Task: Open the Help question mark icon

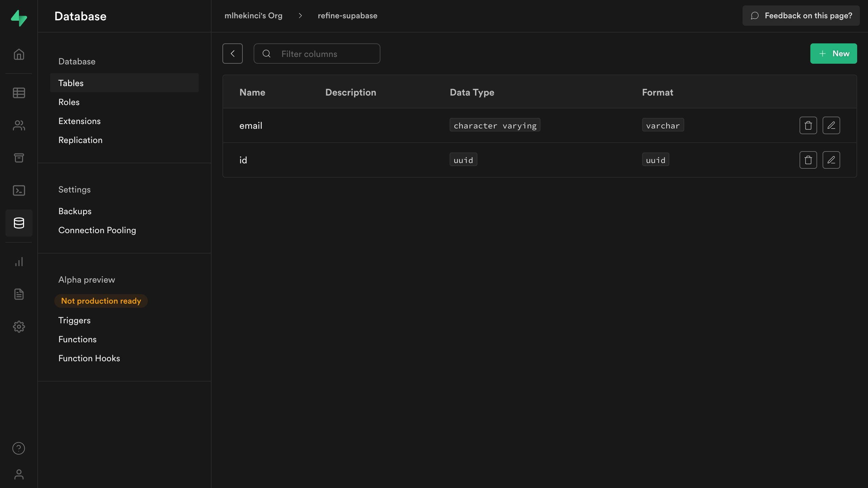Action: [19, 448]
